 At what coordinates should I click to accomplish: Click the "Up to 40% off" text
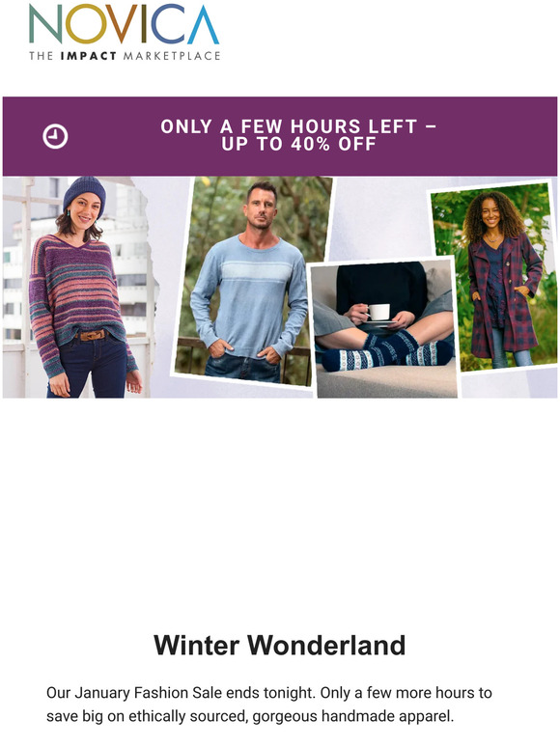click(x=298, y=144)
